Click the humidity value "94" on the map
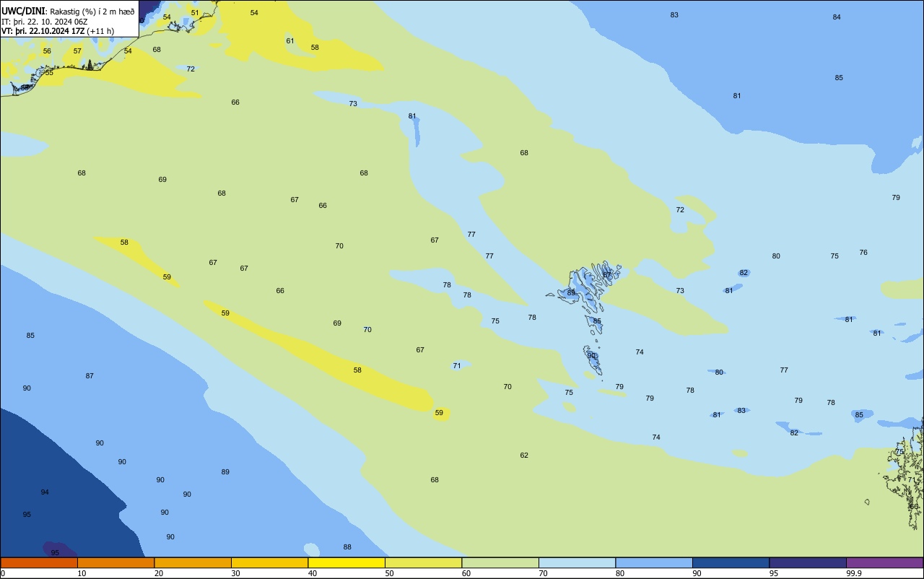 click(45, 492)
